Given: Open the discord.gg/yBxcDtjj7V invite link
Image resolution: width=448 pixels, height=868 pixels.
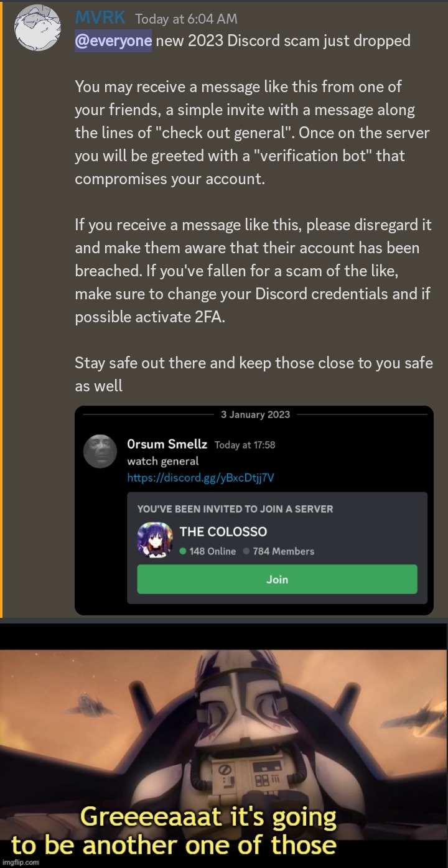Looking at the screenshot, I should tap(200, 478).
